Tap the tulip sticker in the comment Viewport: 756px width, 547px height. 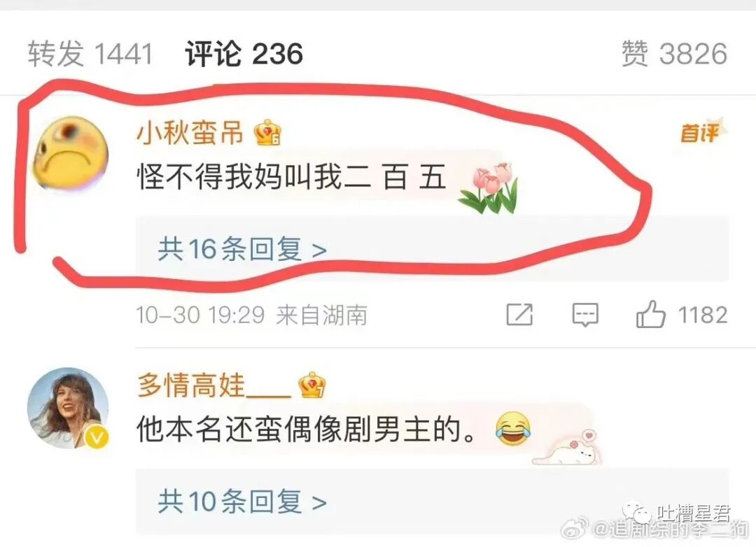coord(489,188)
